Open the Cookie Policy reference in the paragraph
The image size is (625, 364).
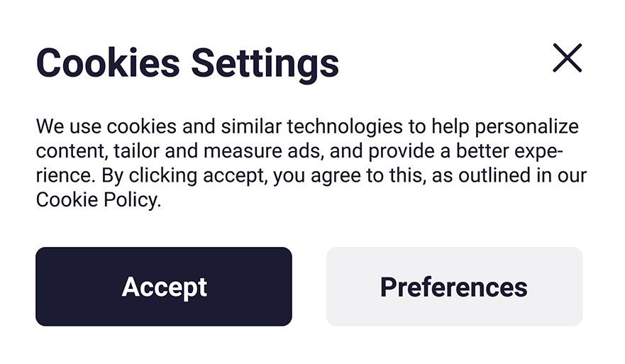coord(97,200)
